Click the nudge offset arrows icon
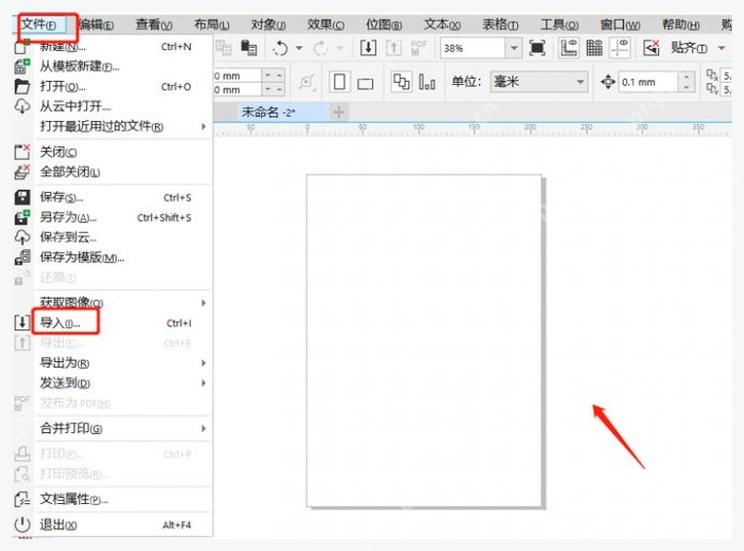744x551 pixels. tap(608, 82)
